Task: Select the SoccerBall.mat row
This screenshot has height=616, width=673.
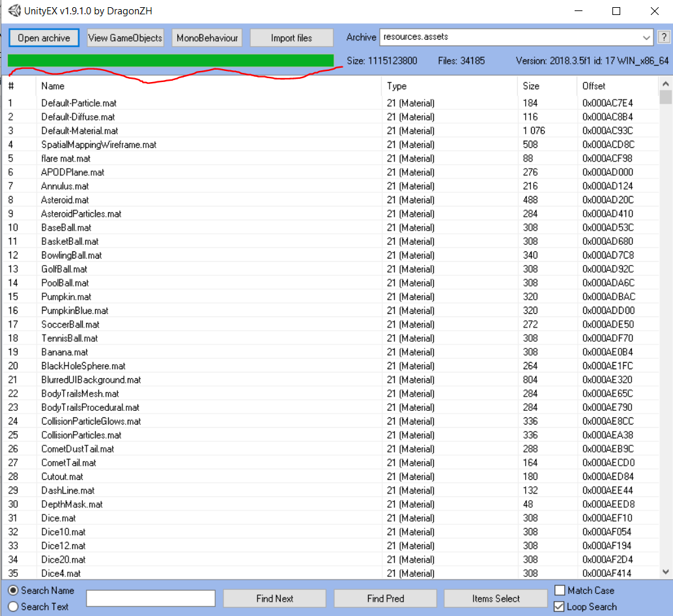Action: click(331, 324)
